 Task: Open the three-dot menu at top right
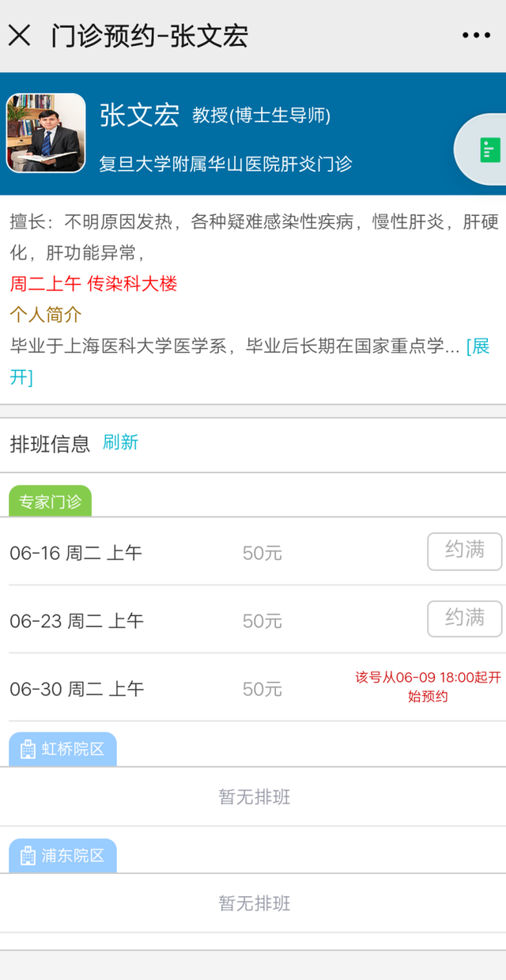[476, 34]
